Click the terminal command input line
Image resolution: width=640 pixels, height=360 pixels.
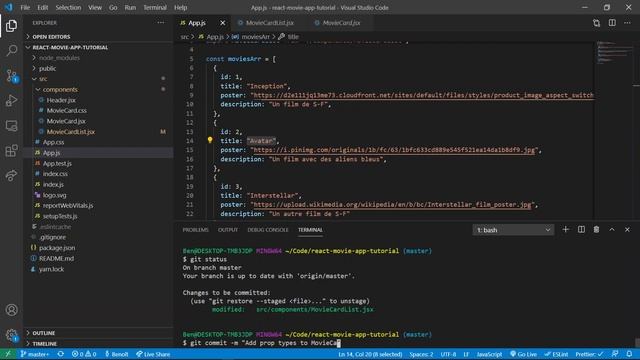click(261, 343)
